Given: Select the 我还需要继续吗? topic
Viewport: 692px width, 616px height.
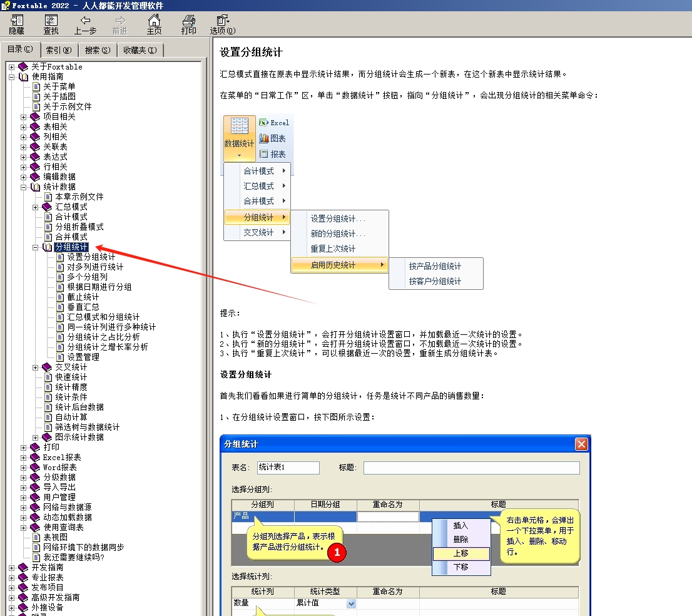Looking at the screenshot, I should (x=73, y=557).
